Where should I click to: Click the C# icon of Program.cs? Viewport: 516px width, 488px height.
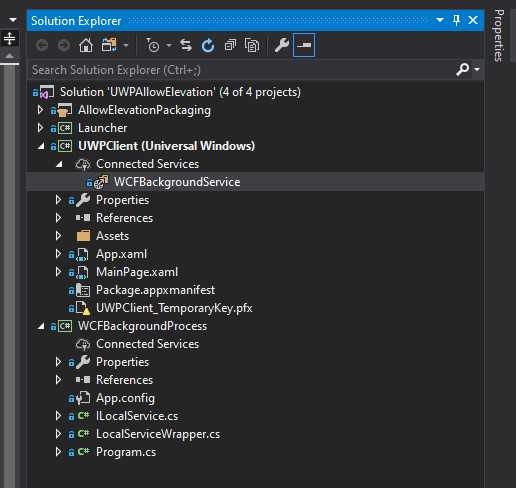(83, 452)
